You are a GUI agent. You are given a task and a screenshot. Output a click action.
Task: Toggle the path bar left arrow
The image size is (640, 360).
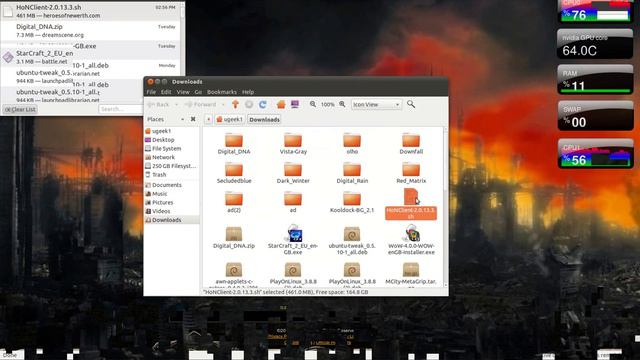pyautogui.click(x=208, y=120)
